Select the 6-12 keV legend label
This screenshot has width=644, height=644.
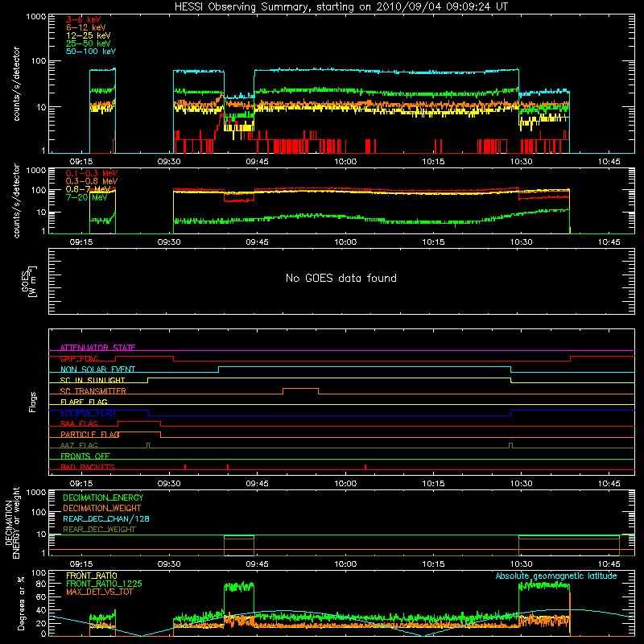click(85, 27)
